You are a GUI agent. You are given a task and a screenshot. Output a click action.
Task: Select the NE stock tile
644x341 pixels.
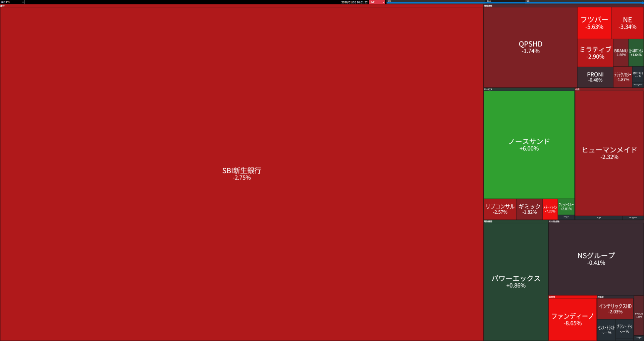[627, 23]
